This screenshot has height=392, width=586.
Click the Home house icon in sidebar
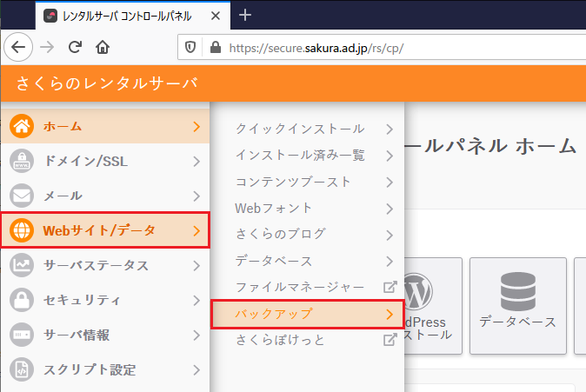(22, 126)
